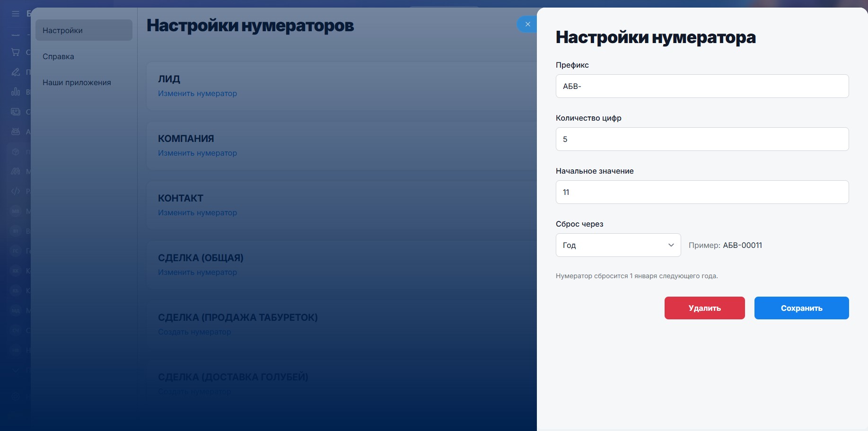868x431 pixels.
Task: Click 'Изменить нумератор' under КОНТАКТ
Action: (x=197, y=213)
